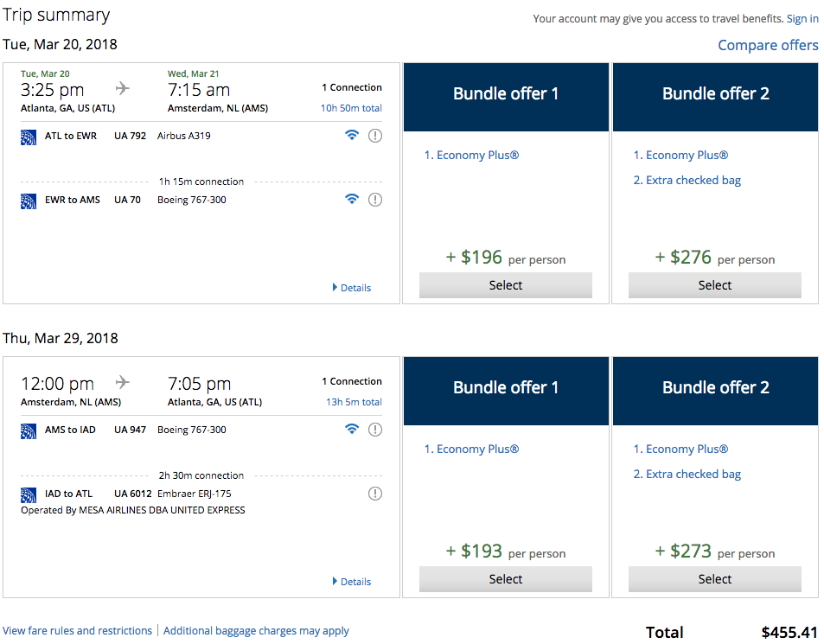Click Embraer ERJ-175 aircraft text
Screen dimensions: 824x644
(195, 494)
